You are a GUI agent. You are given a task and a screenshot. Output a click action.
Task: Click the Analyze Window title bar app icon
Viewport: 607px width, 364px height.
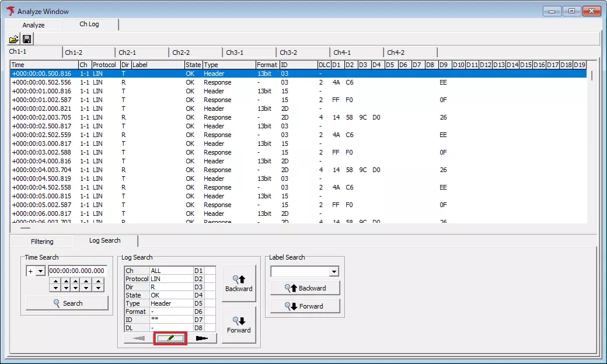(x=11, y=11)
